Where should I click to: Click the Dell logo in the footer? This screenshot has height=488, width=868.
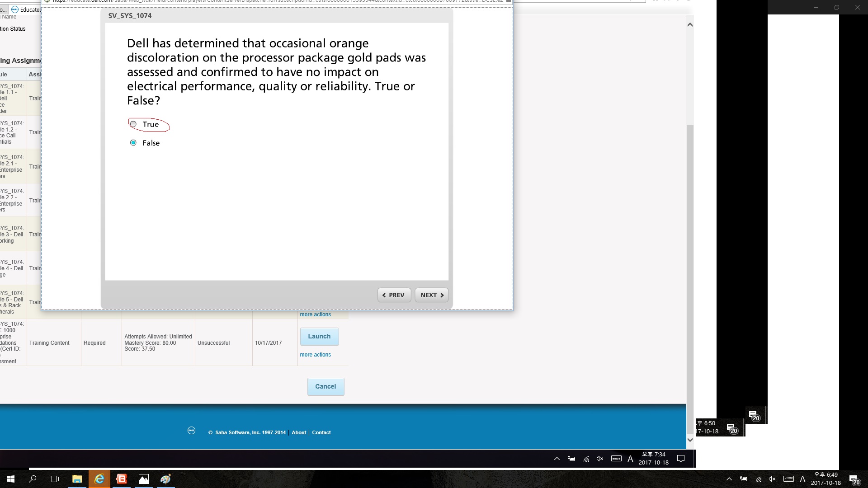191,431
